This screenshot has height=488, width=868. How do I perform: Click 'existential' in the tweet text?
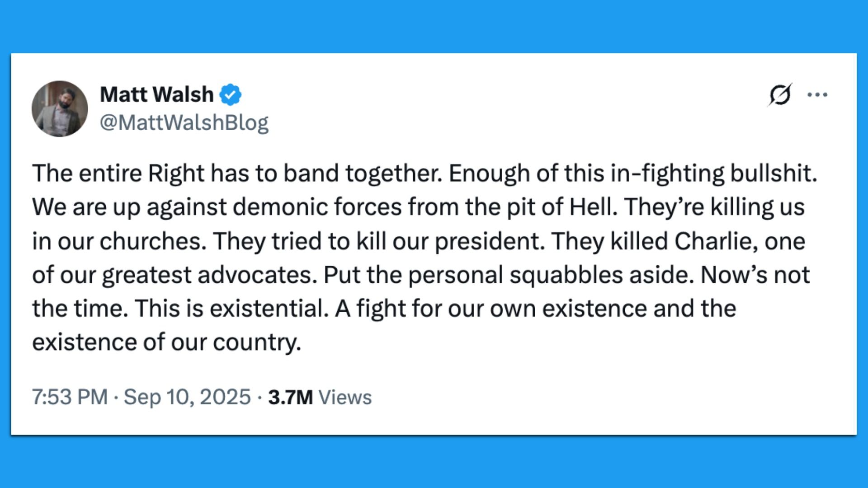coord(269,309)
